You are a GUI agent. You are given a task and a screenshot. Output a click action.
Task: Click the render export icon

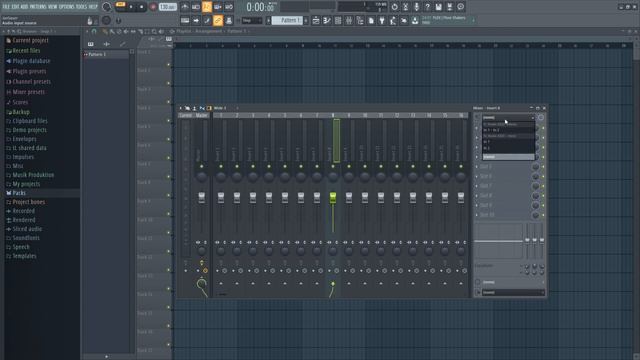(449, 7)
